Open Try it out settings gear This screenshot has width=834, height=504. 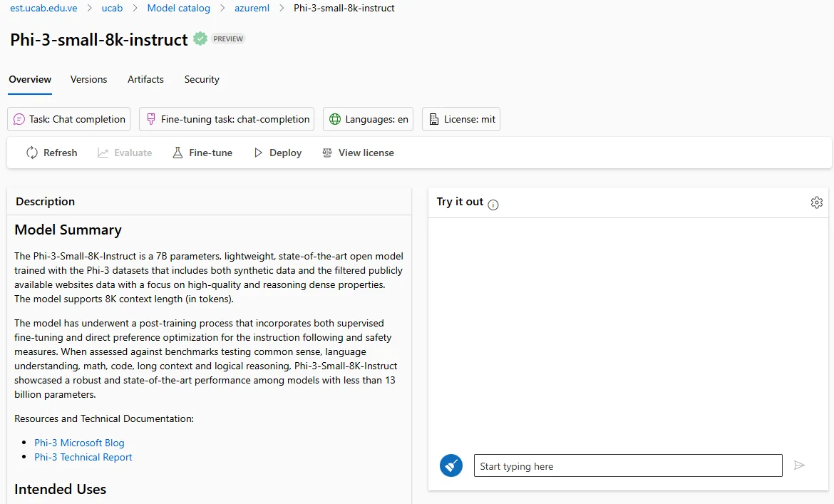tap(817, 202)
